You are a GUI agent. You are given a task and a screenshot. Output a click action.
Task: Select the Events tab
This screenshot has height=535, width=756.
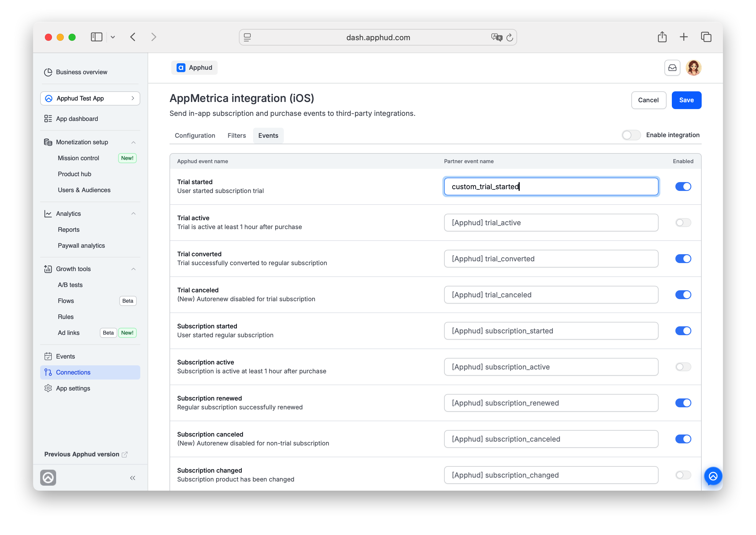(268, 135)
